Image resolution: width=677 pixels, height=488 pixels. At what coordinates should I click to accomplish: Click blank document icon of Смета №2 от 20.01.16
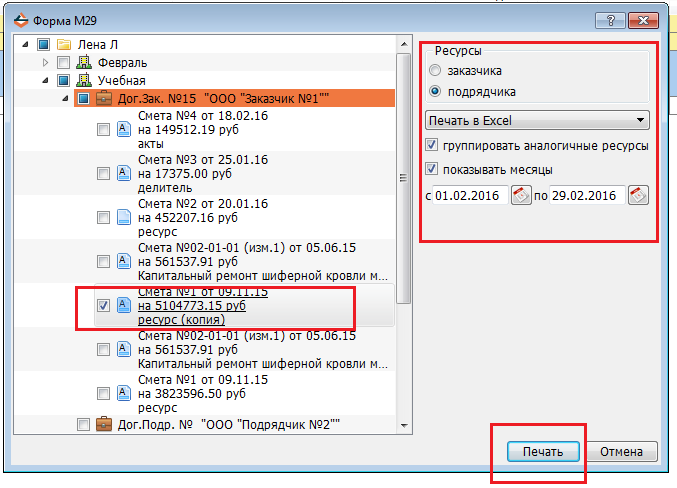[x=124, y=217]
